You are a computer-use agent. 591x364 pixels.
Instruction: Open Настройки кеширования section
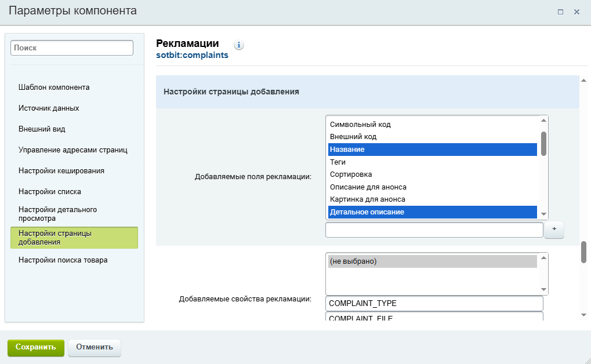(x=61, y=170)
